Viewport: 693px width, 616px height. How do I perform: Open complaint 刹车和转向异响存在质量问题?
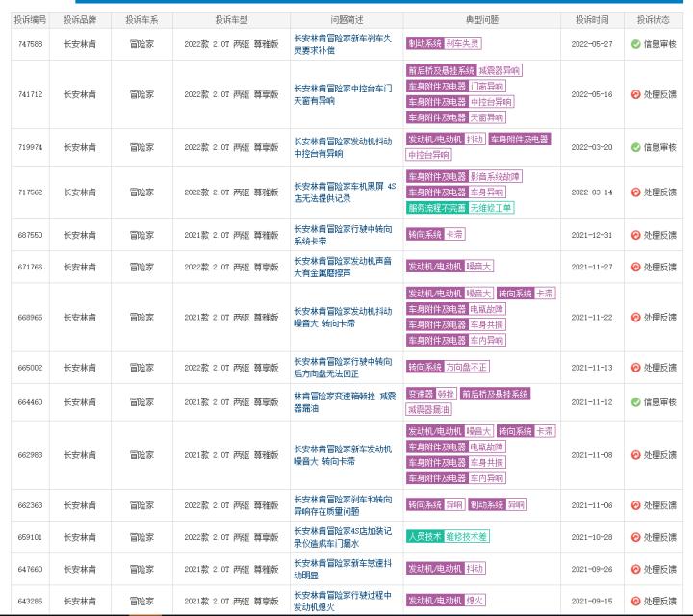coord(343,505)
